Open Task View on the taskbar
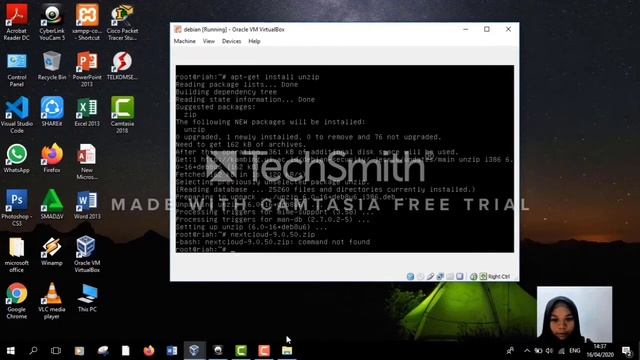The image size is (640, 360). click(56, 351)
